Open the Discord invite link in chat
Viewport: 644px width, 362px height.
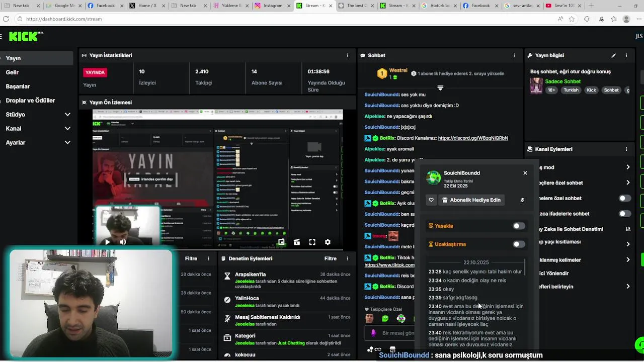point(473,138)
